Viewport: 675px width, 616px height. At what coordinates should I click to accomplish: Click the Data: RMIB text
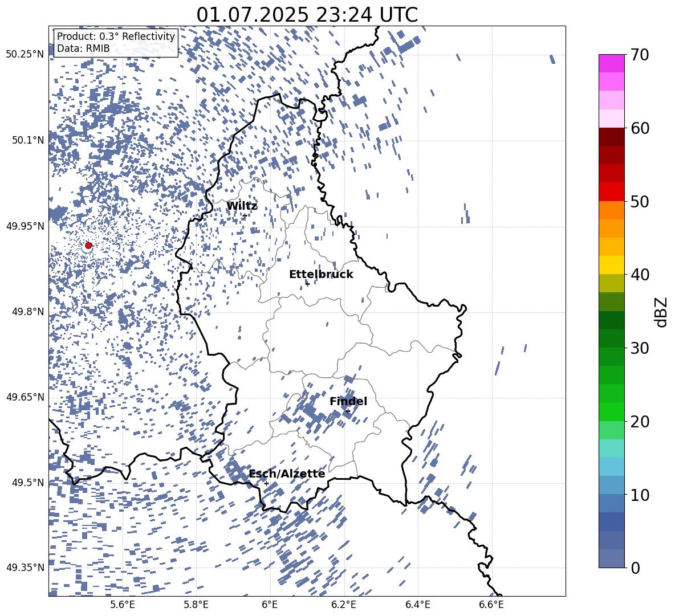tap(83, 48)
